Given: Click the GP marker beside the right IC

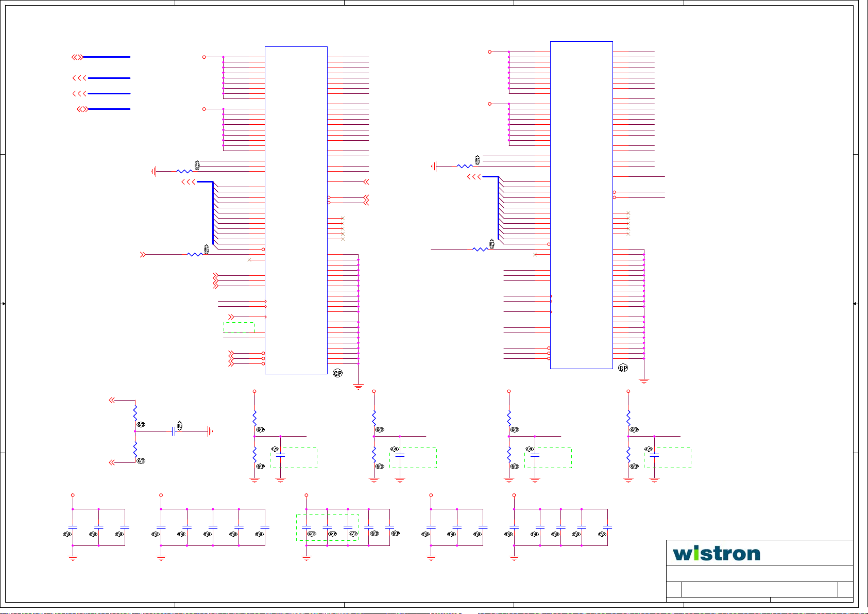Looking at the screenshot, I should click(623, 368).
